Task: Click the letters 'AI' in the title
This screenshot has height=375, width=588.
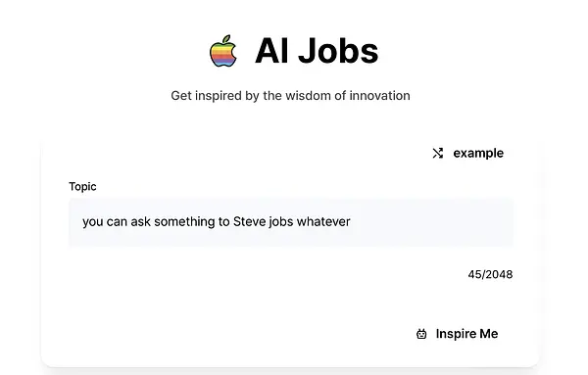Action: [x=271, y=51]
